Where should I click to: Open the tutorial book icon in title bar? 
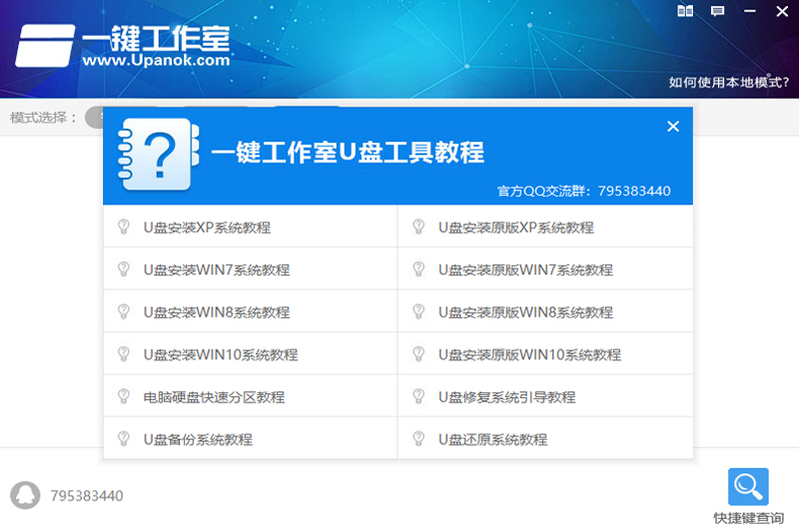tap(685, 11)
